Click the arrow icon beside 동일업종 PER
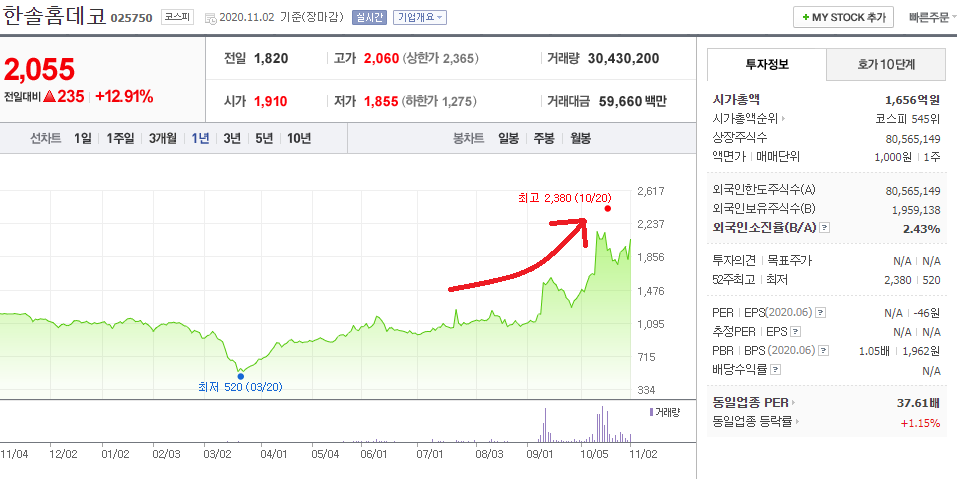Image resolution: width=960 pixels, height=479 pixels. coord(794,403)
